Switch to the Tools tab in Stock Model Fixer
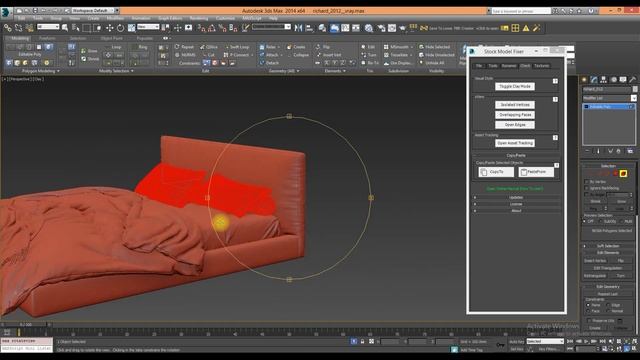The height and width of the screenshot is (360, 640). (x=493, y=66)
